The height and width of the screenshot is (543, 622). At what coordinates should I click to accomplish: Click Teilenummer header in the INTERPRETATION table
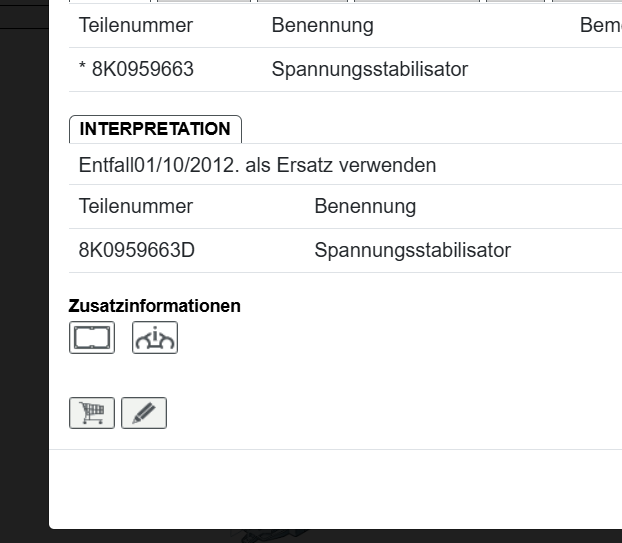(x=136, y=207)
